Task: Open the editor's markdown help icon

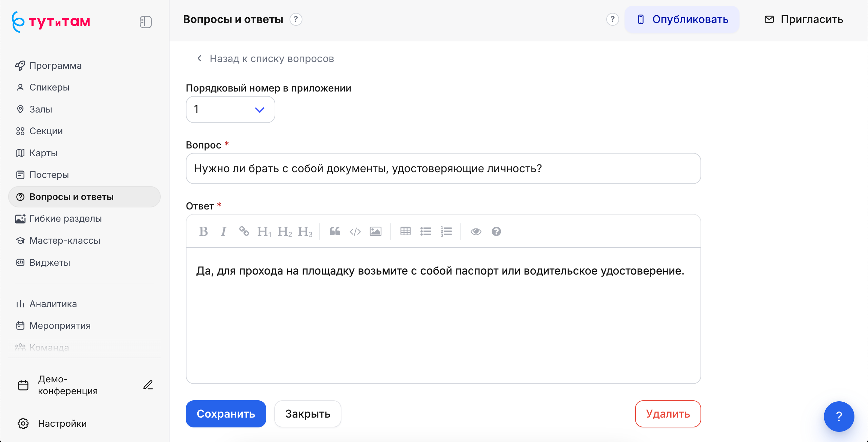Action: [x=496, y=232]
